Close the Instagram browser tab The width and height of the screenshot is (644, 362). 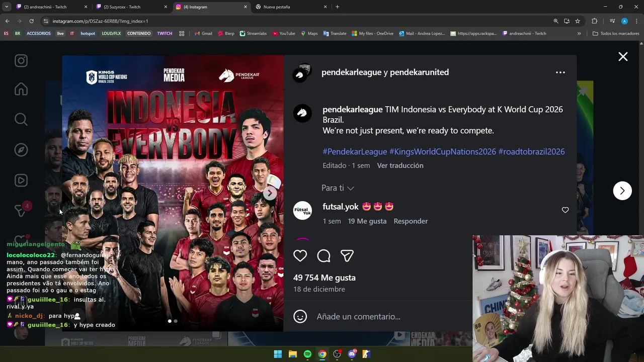click(x=246, y=7)
